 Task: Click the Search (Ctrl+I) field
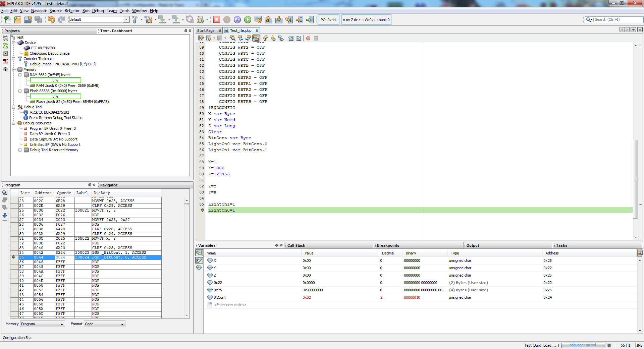(x=617, y=20)
